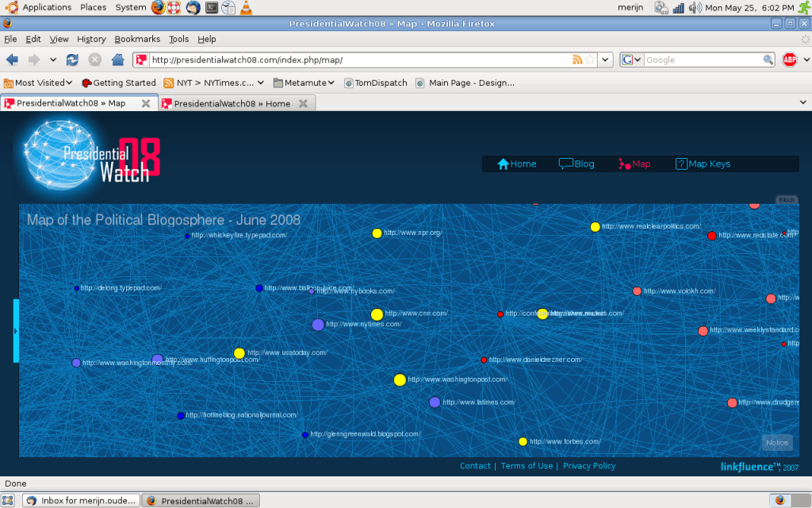
Task: Bookmark the page using the star icon
Action: [x=590, y=59]
